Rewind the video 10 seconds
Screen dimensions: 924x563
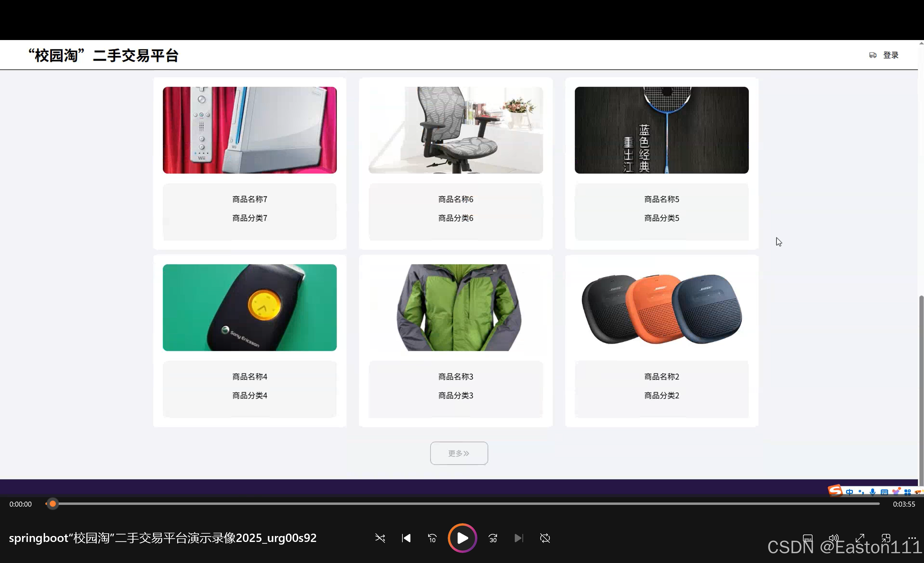click(x=432, y=538)
